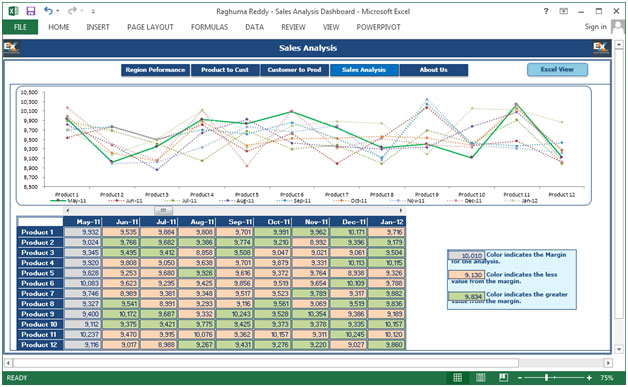Switch to the REVIEW tab
This screenshot has height=387, width=628.
click(x=293, y=27)
